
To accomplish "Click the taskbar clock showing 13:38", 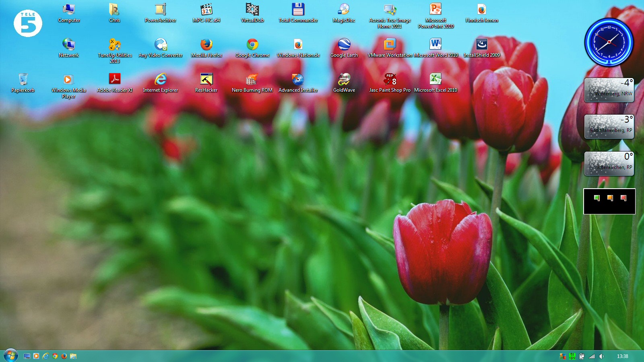I will (622, 356).
